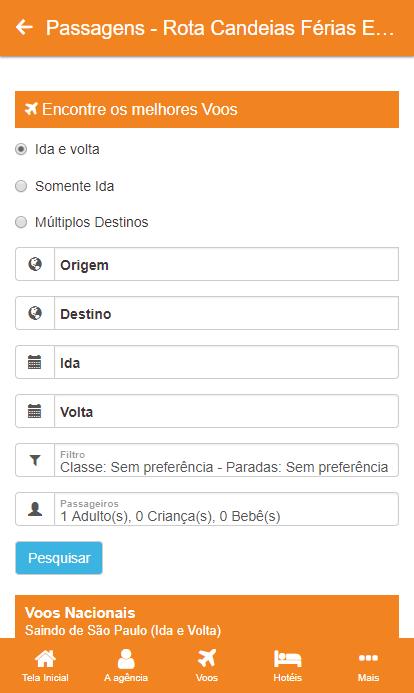Open the calendar icon next to Volta
Viewport: 414px width, 693px height.
point(34,411)
